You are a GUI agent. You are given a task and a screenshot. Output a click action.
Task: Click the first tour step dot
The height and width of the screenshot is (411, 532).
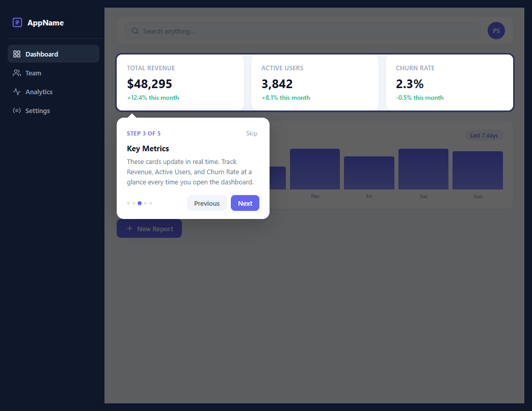(x=128, y=203)
